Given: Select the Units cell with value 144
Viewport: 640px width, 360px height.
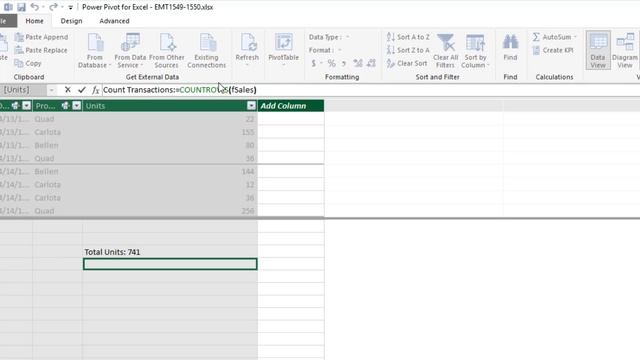Looking at the screenshot, I should pos(170,171).
